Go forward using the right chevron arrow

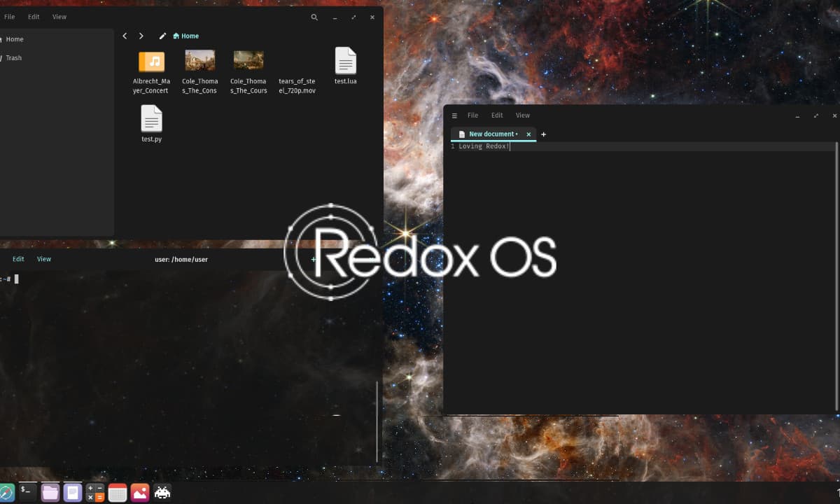141,36
